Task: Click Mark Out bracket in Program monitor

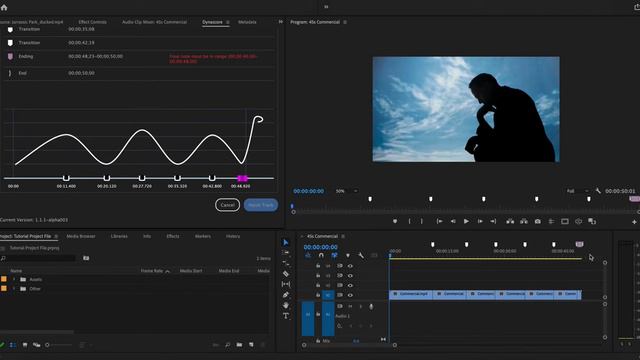Action: pyautogui.click(x=422, y=221)
